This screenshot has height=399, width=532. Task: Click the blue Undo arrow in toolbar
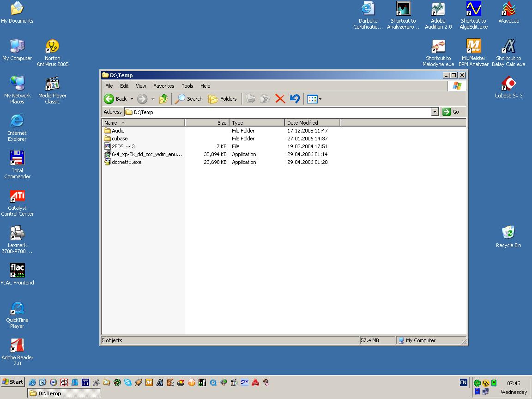(x=295, y=99)
